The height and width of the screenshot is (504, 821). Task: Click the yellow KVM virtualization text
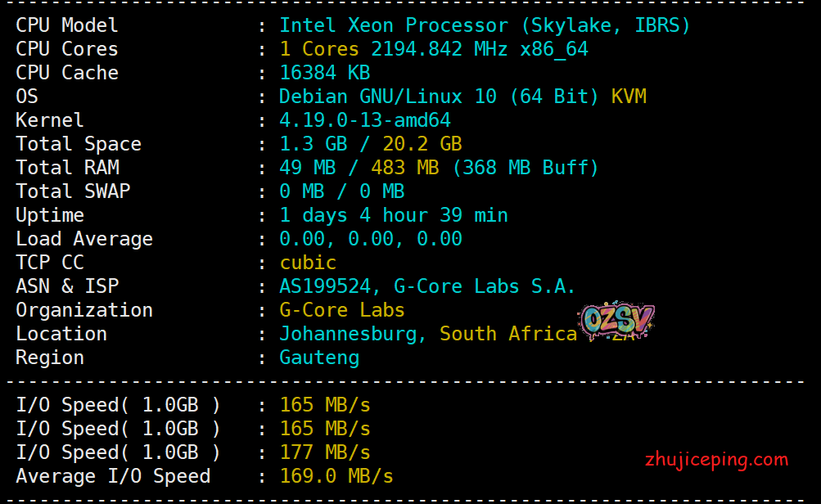628,97
